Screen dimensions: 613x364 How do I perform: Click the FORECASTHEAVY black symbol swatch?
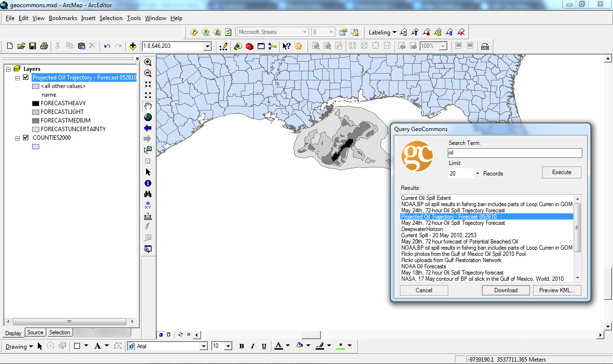tap(35, 103)
